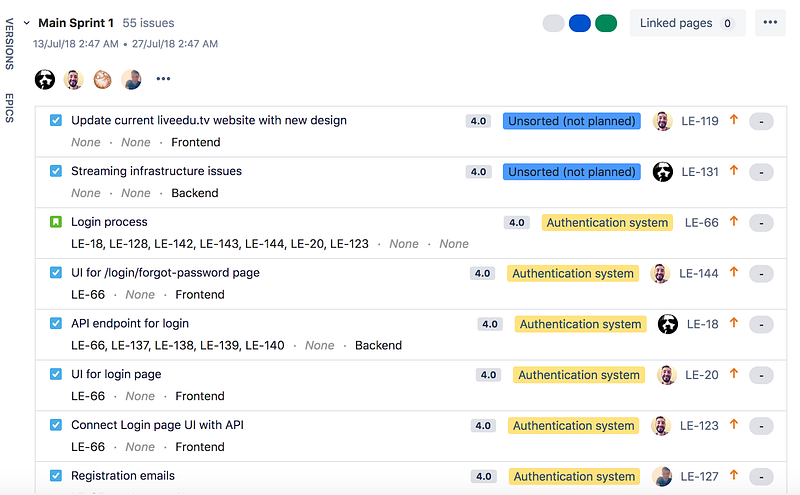Image resolution: width=800 pixels, height=495 pixels.
Task: Click task icon for Registration emails
Action: pos(56,476)
